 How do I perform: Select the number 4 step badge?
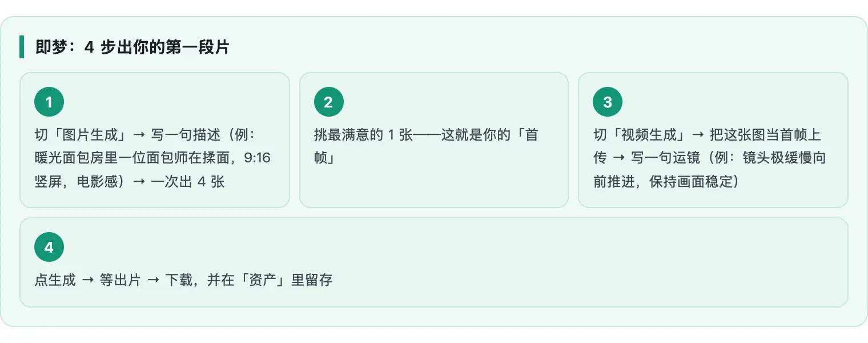pyautogui.click(x=49, y=248)
